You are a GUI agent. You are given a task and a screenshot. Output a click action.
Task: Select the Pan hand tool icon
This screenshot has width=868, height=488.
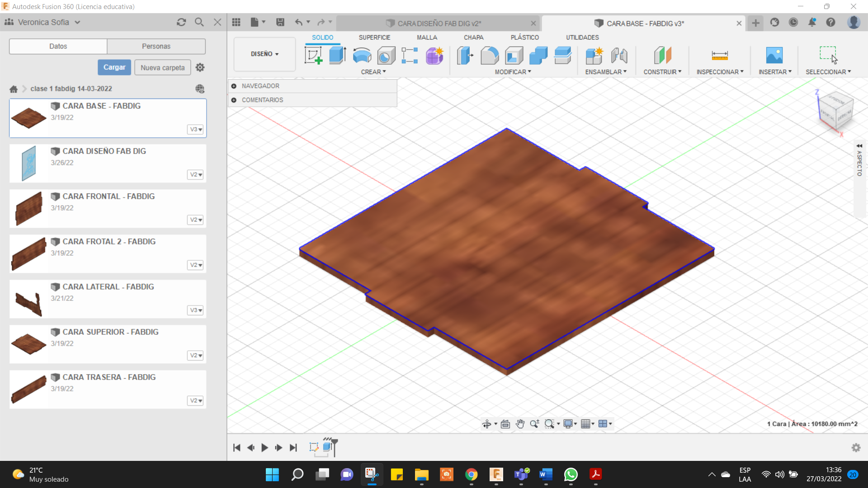(520, 424)
